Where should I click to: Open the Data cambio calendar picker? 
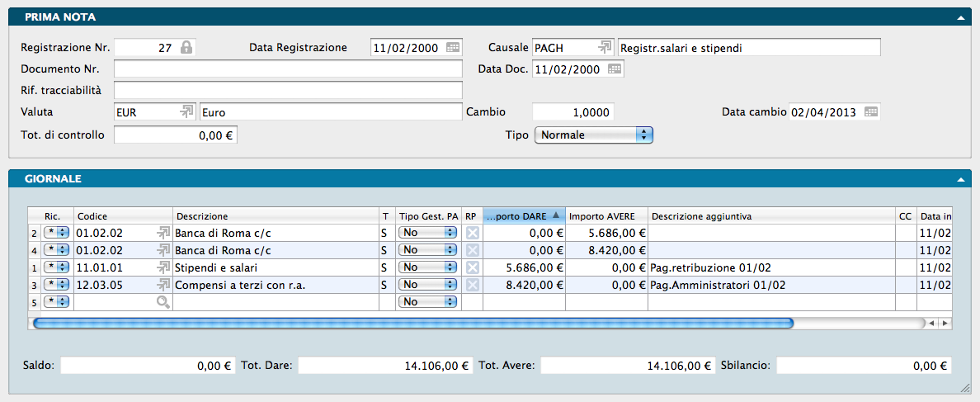coord(871,111)
